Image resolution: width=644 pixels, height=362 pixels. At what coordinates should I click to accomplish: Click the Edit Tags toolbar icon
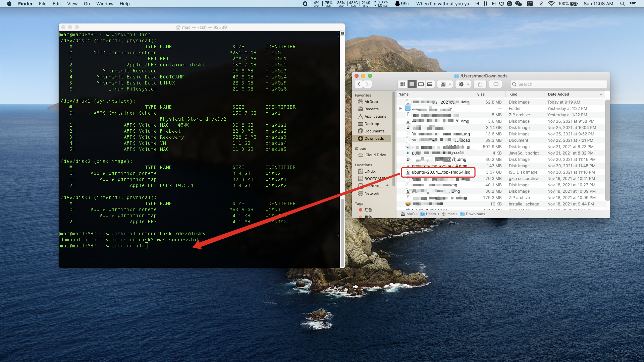pos(495,84)
